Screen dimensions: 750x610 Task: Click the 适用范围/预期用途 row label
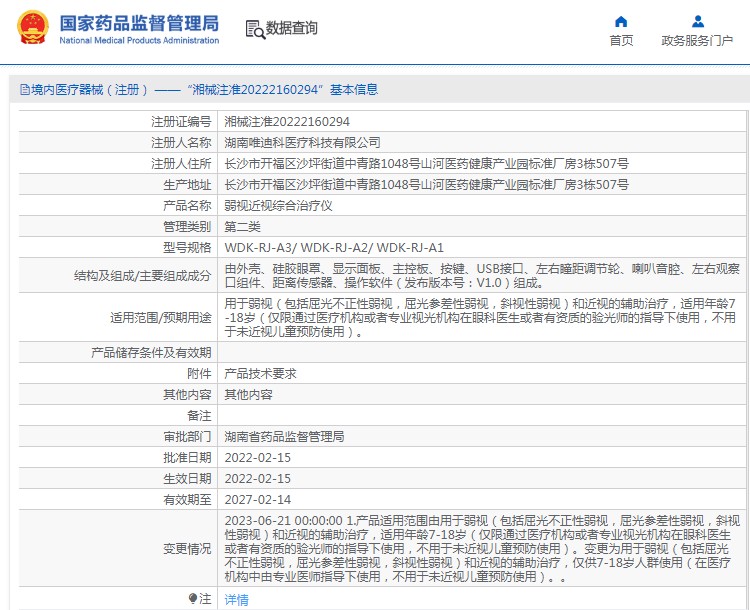point(161,318)
